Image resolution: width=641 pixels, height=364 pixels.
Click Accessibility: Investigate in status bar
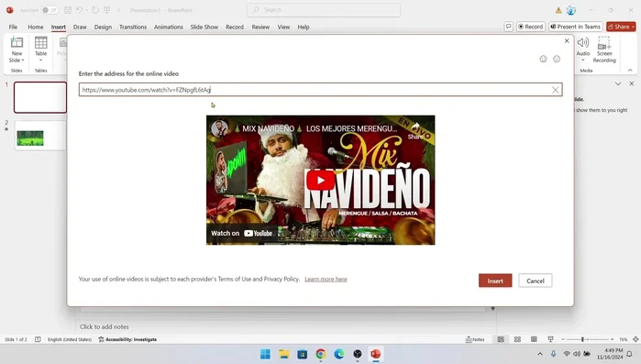coord(127,339)
